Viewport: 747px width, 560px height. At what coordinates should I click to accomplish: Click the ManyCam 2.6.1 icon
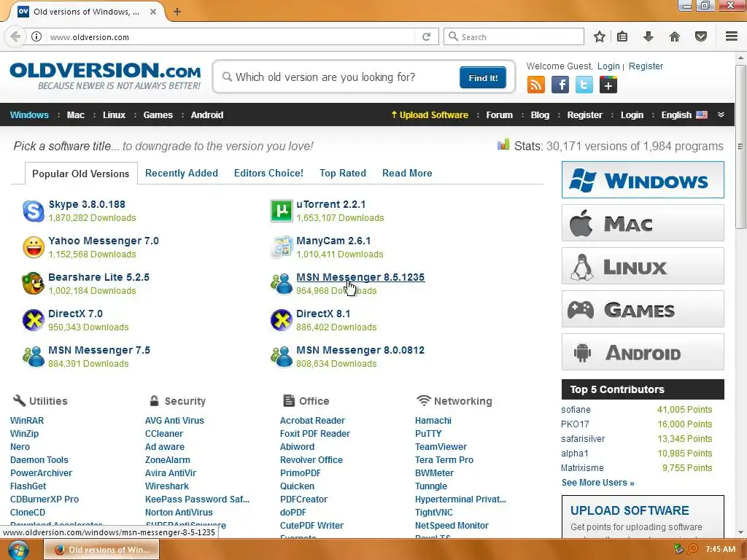tap(281, 247)
